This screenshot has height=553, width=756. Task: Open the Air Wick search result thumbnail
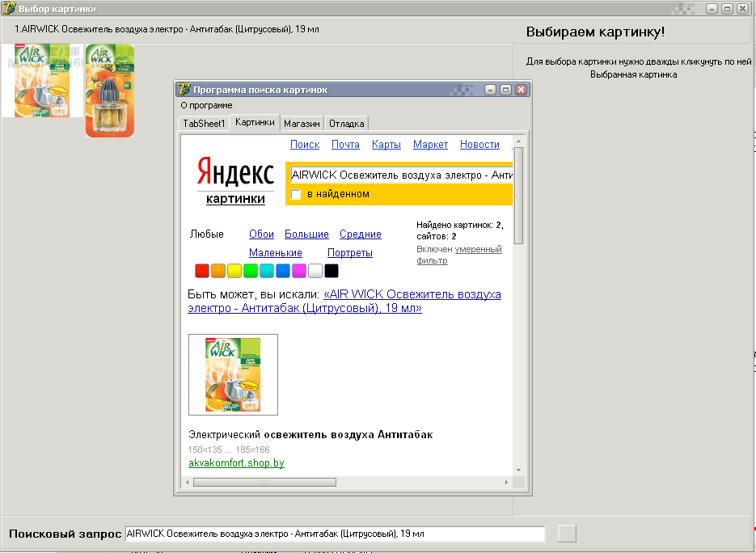click(x=234, y=374)
